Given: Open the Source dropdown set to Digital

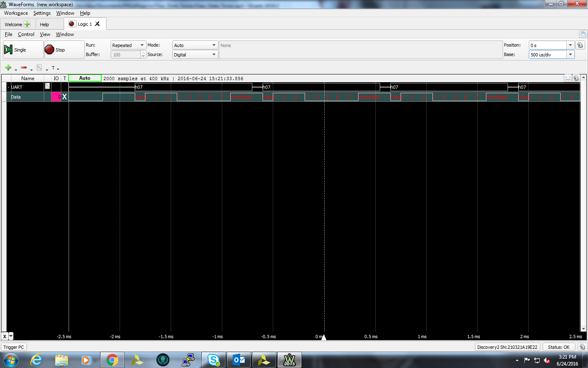Looking at the screenshot, I should 194,55.
